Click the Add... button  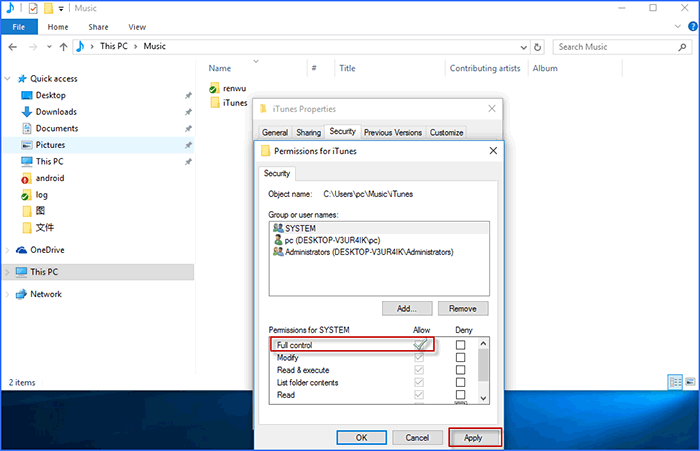point(407,309)
